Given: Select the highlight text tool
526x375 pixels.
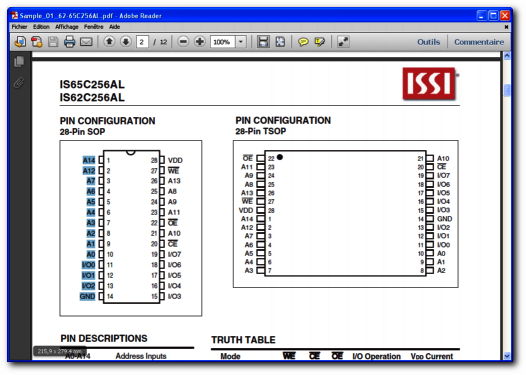Looking at the screenshot, I should (x=320, y=42).
